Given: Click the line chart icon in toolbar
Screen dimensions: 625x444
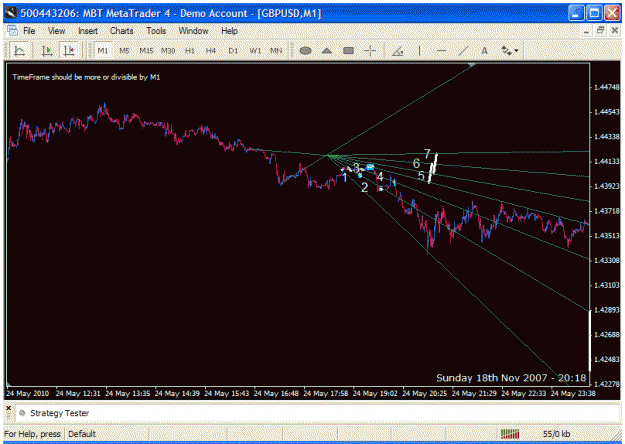Looking at the screenshot, I should [20, 51].
